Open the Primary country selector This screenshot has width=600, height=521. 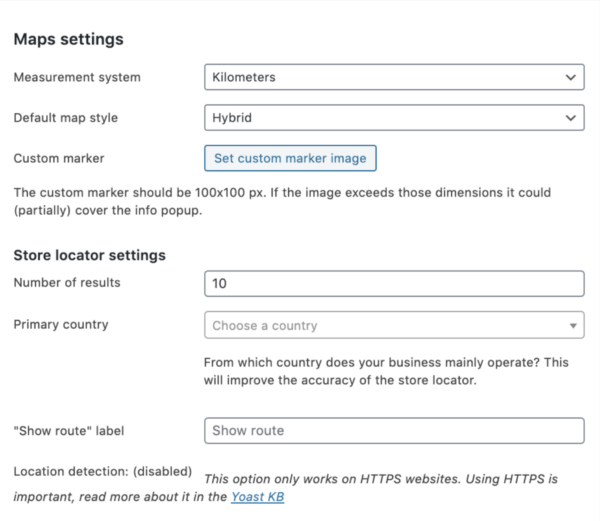(394, 325)
